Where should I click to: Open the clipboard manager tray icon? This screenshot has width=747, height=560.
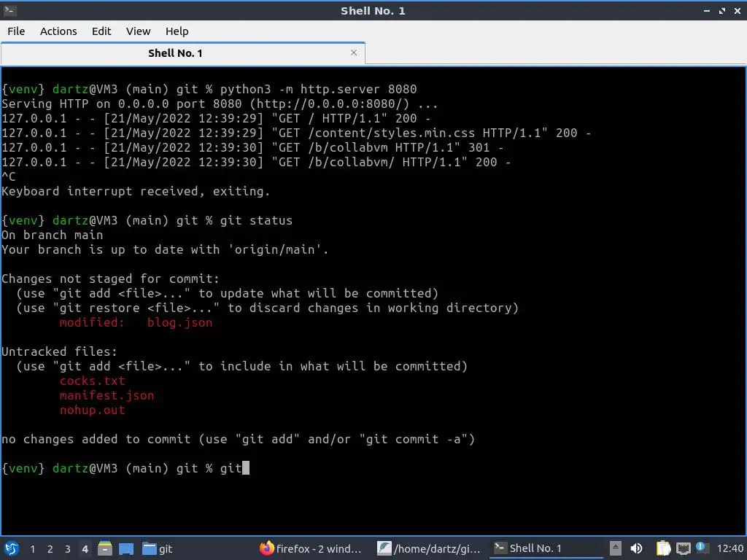tap(663, 548)
